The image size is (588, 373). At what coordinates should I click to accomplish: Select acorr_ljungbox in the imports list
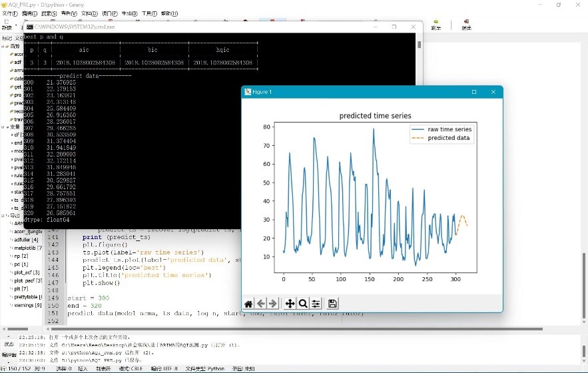click(28, 232)
